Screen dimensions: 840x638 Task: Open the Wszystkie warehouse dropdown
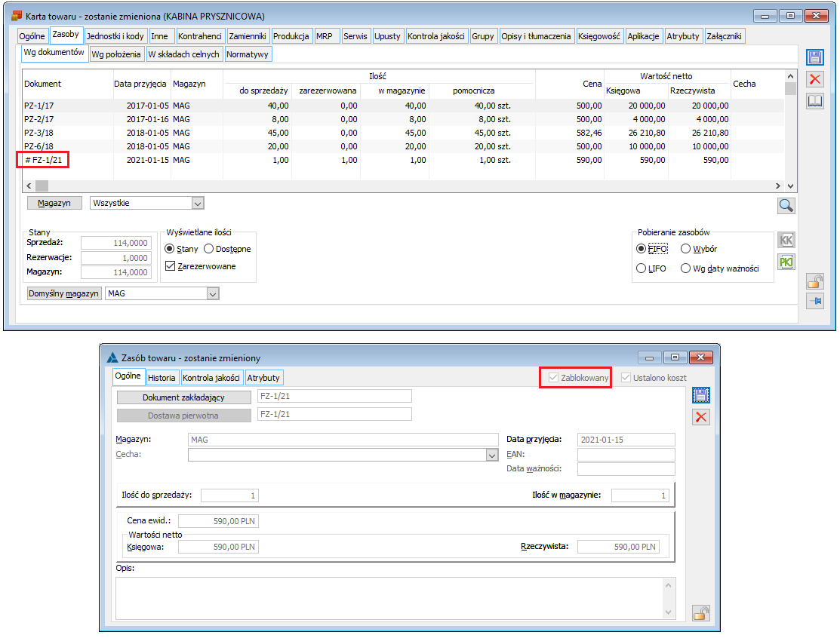click(x=198, y=204)
